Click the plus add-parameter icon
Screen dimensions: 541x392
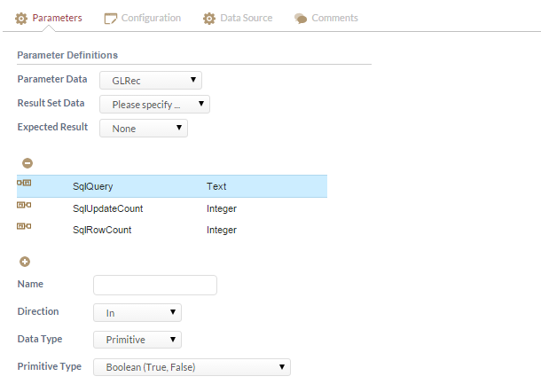pos(25,262)
